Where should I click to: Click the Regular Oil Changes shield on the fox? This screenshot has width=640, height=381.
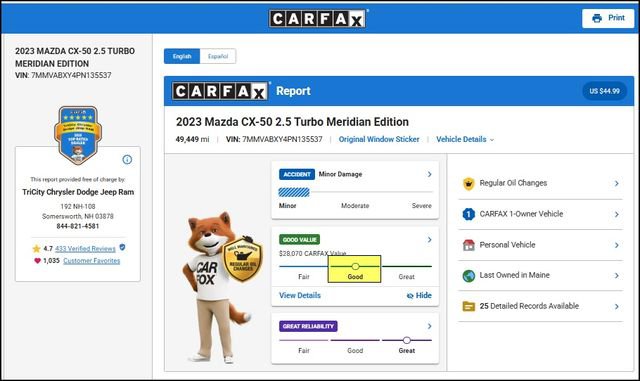pyautogui.click(x=242, y=259)
